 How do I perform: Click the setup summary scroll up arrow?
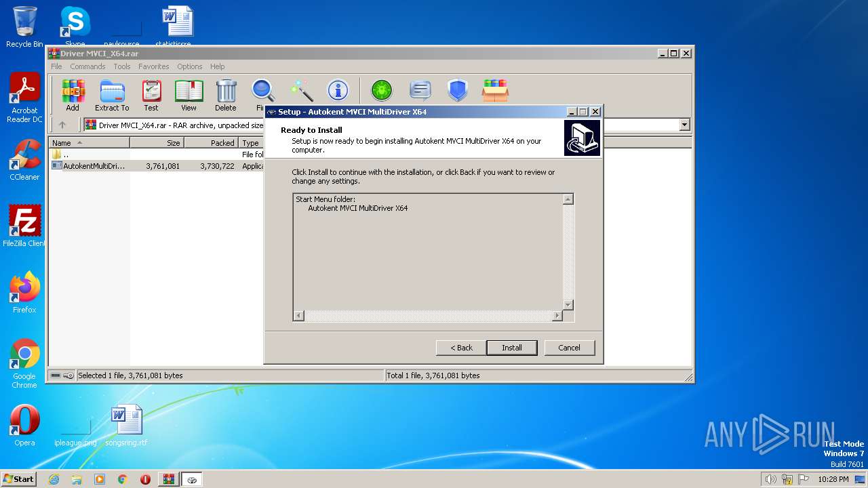point(568,199)
